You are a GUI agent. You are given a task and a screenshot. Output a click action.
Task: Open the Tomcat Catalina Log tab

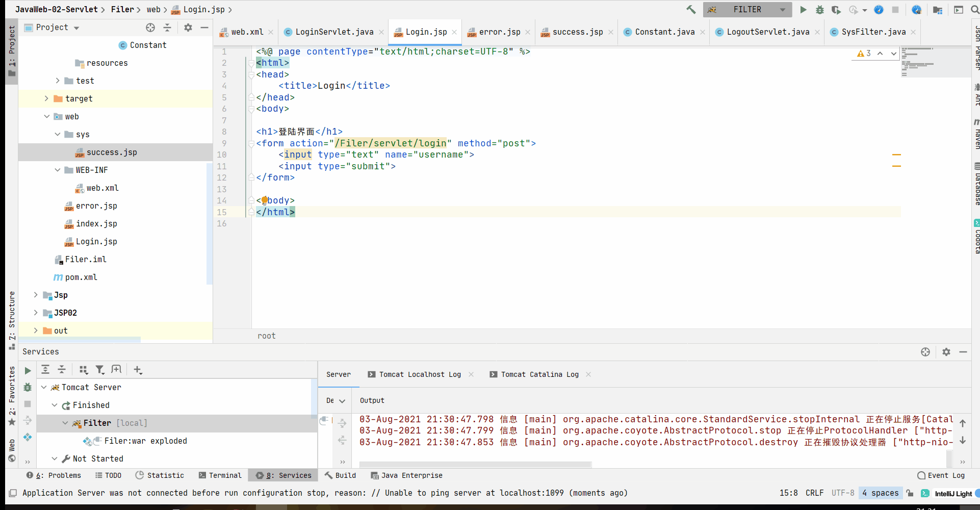[x=539, y=374]
